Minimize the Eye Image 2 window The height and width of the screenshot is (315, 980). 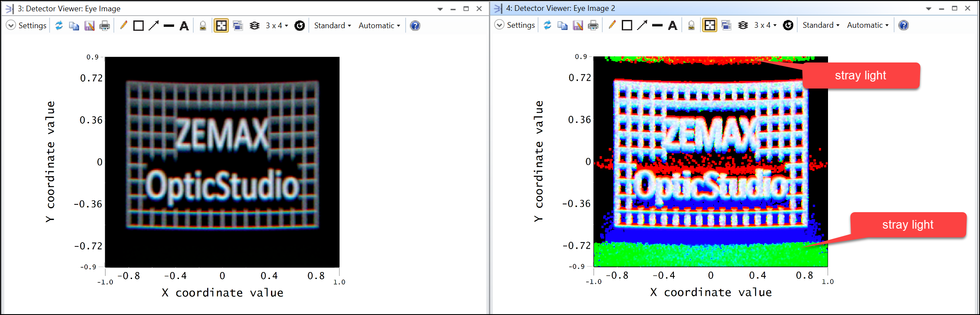(x=941, y=8)
